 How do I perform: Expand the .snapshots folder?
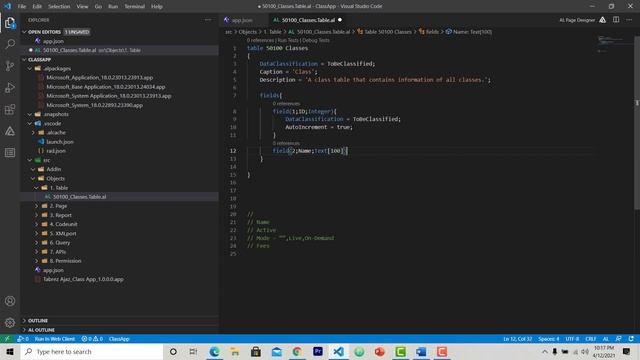tap(30, 114)
